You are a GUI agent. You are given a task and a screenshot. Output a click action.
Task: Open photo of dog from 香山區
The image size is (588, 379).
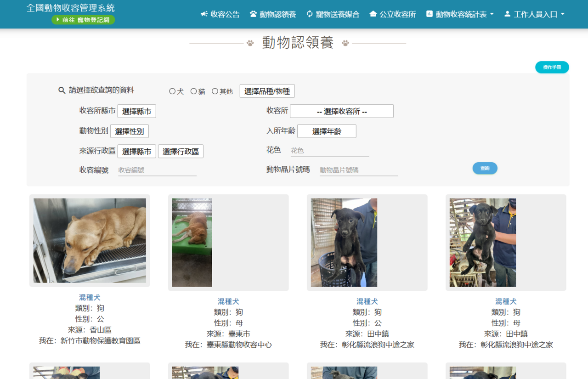click(x=90, y=241)
